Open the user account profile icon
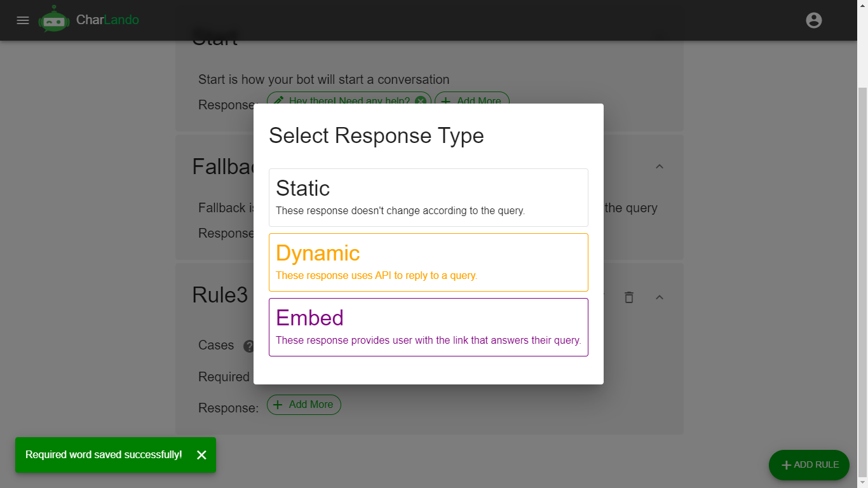This screenshot has width=868, height=488. (x=813, y=20)
